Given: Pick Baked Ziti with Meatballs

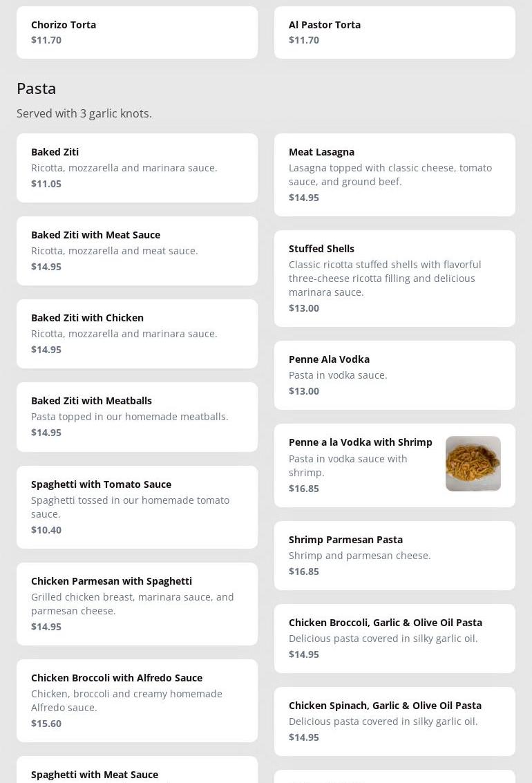Looking at the screenshot, I should 137,417.
